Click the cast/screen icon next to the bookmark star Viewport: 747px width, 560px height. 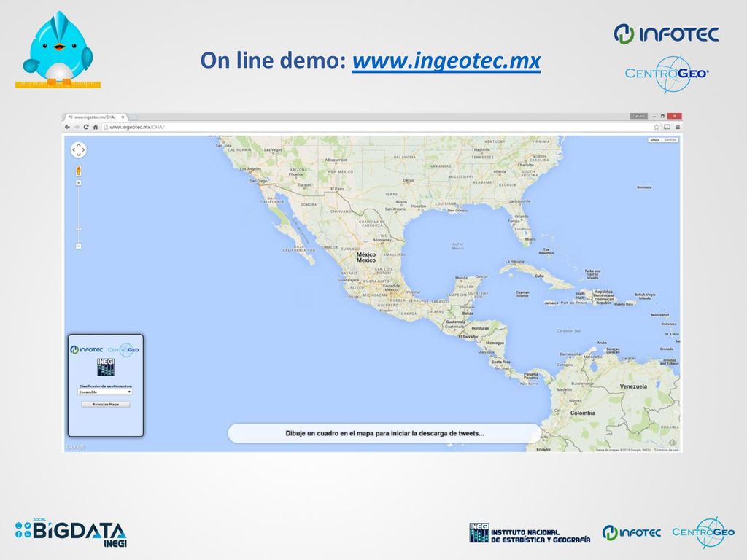(667, 127)
